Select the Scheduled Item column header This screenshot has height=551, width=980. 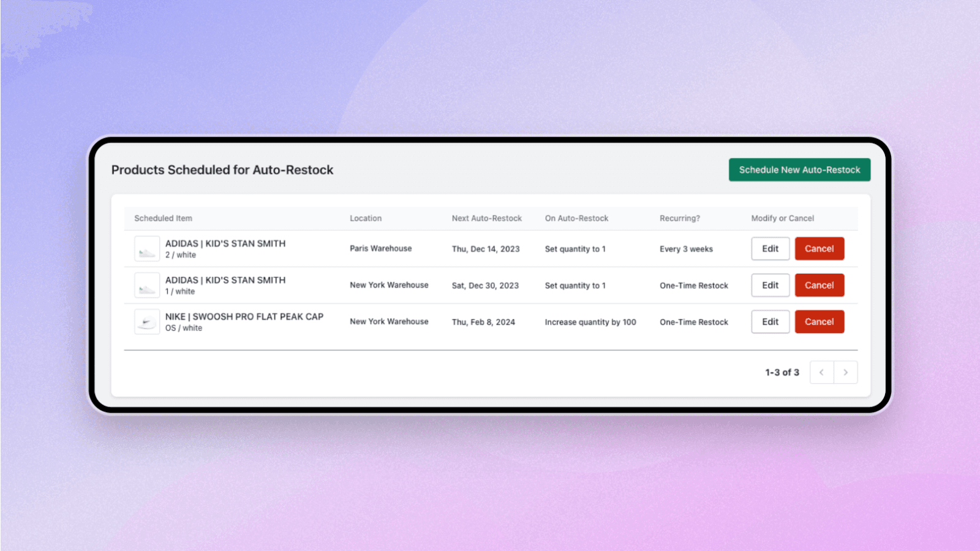coord(163,218)
